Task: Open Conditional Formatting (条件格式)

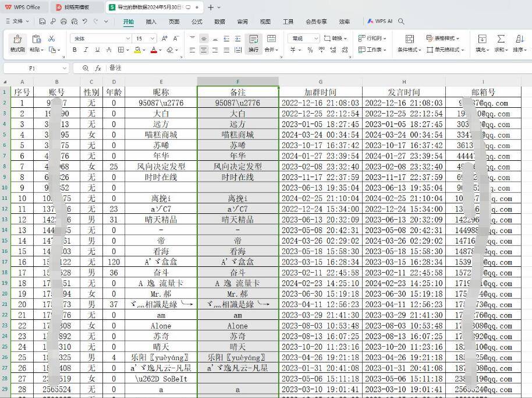Action: click(409, 50)
